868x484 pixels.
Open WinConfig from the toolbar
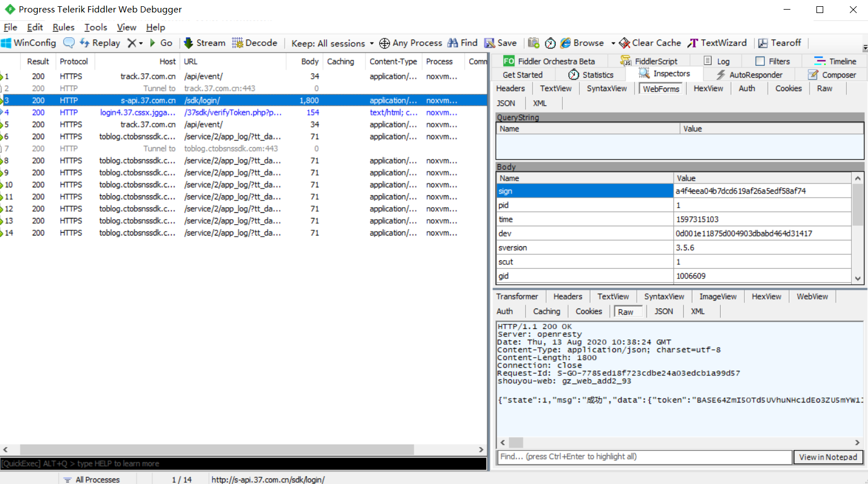pyautogui.click(x=28, y=43)
